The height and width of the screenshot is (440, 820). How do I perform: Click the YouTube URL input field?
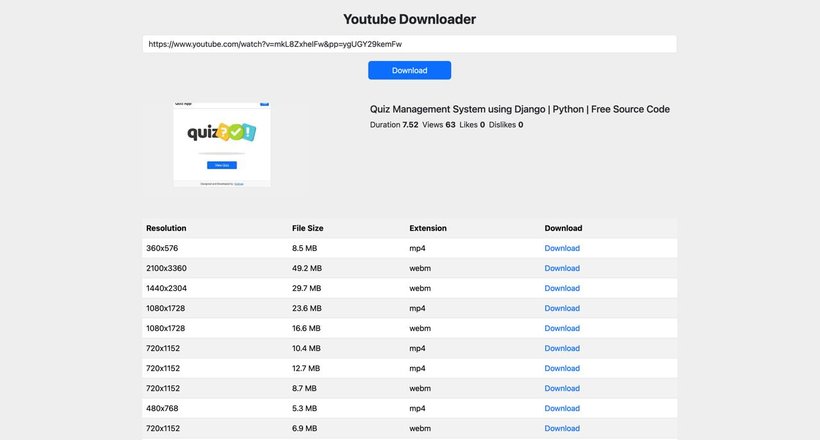pos(409,44)
